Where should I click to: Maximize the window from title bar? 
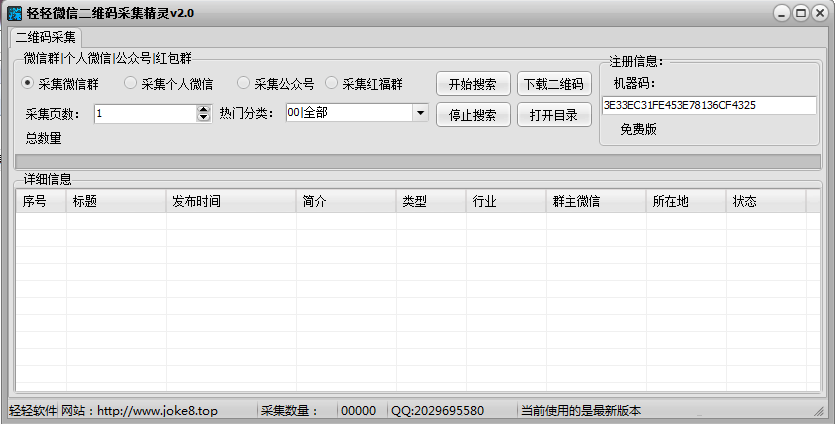click(801, 13)
